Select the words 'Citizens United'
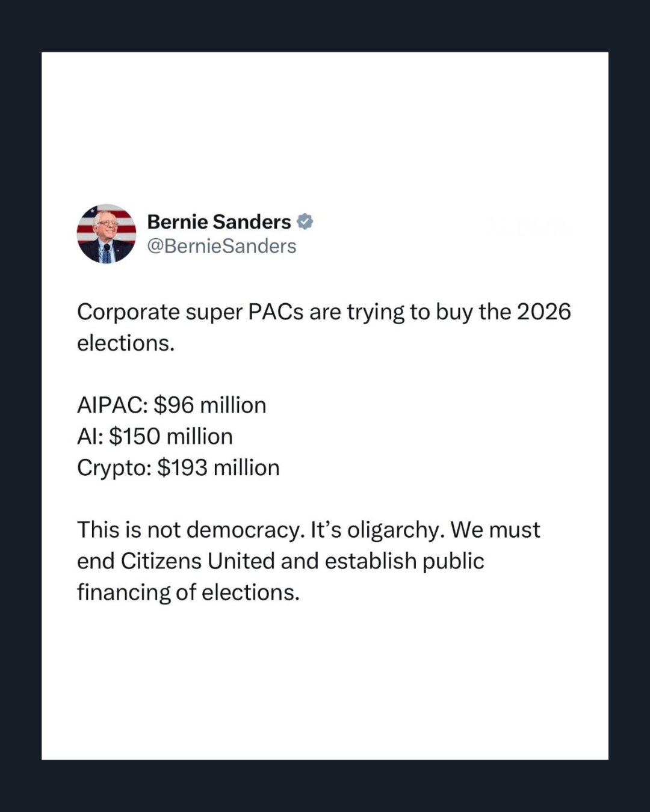 click(x=197, y=561)
